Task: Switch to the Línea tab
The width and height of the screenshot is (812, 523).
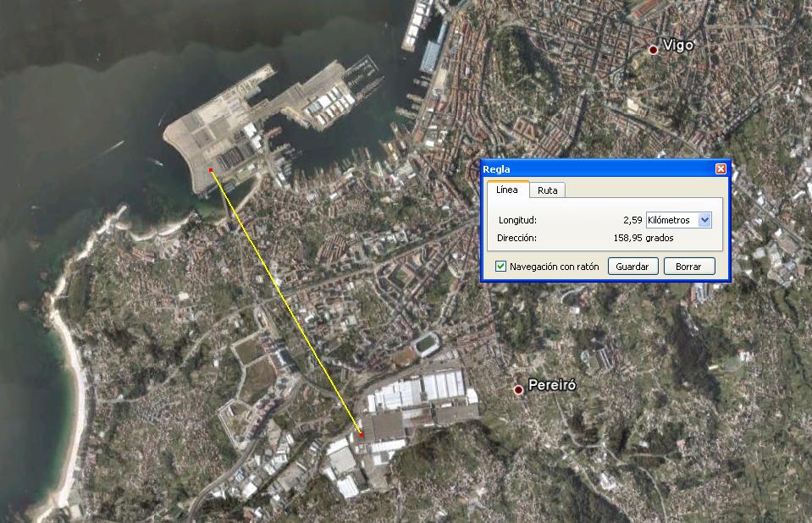Action: point(506,190)
